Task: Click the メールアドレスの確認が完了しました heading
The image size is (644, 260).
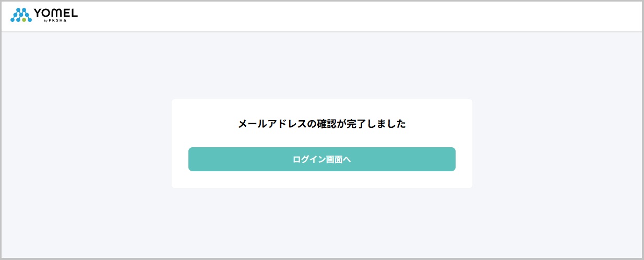Action: click(322, 124)
